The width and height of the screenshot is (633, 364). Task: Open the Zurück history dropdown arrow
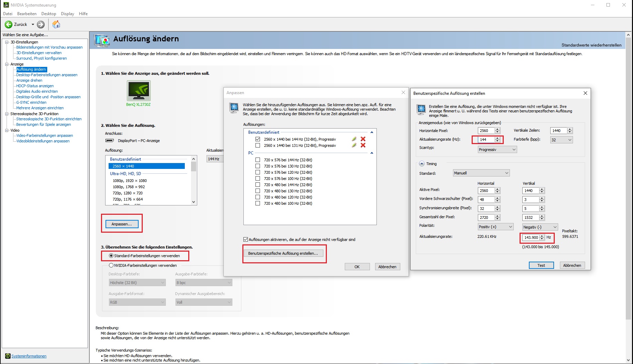point(33,24)
